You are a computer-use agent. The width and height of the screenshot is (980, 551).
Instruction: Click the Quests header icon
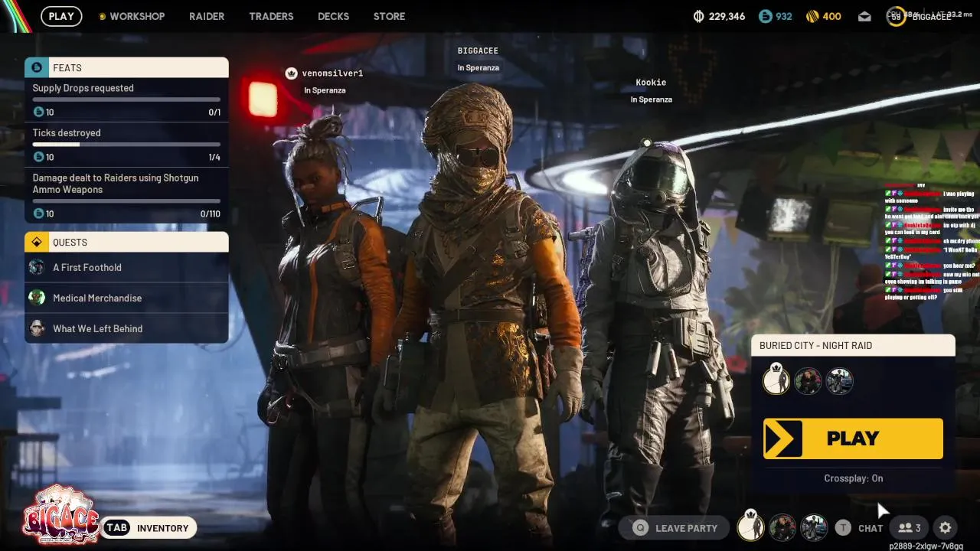[x=37, y=242]
